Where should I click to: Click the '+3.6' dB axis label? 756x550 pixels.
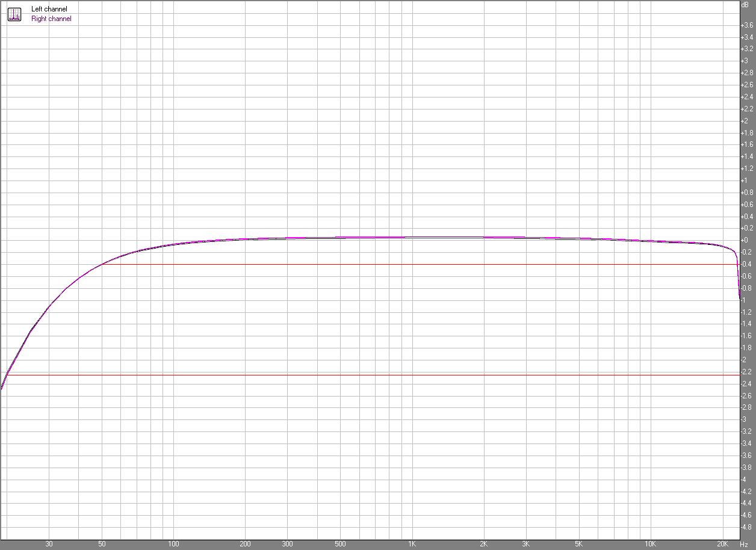[746, 25]
